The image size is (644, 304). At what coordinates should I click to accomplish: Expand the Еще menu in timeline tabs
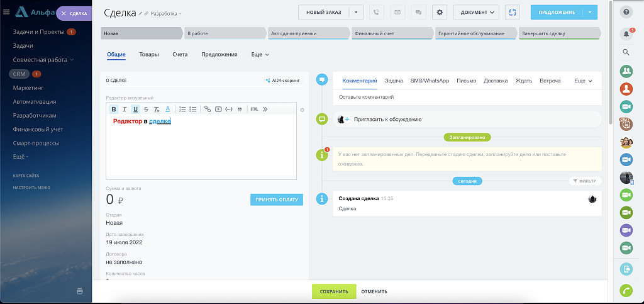click(583, 81)
